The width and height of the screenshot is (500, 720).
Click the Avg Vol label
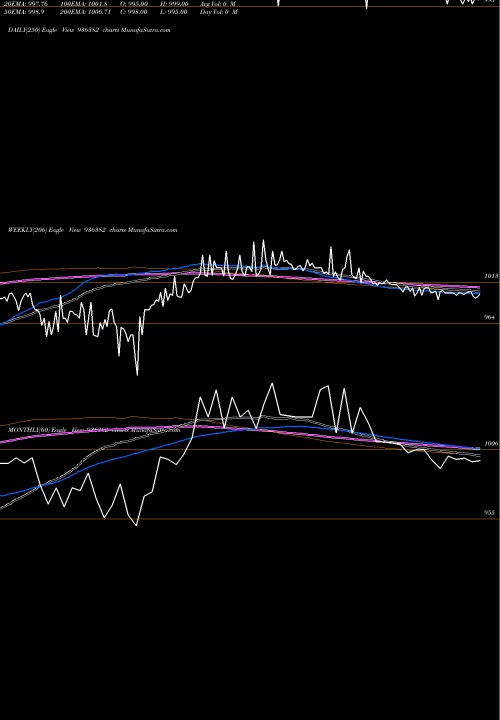pyautogui.click(x=218, y=3)
